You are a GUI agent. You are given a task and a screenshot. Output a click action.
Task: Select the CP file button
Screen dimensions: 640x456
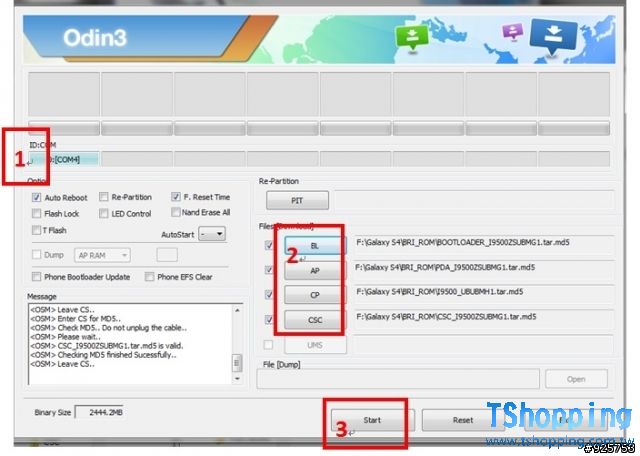pos(315,295)
